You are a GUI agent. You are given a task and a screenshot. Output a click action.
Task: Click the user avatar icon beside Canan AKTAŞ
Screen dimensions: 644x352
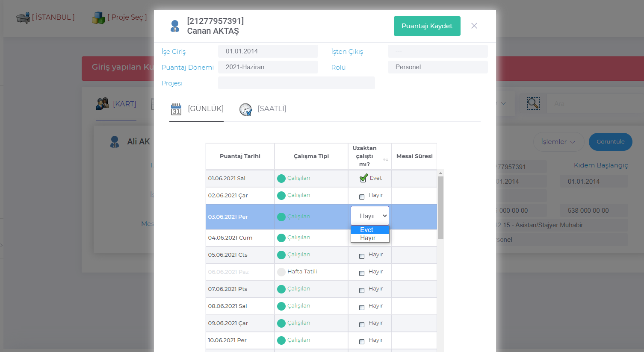pos(175,26)
